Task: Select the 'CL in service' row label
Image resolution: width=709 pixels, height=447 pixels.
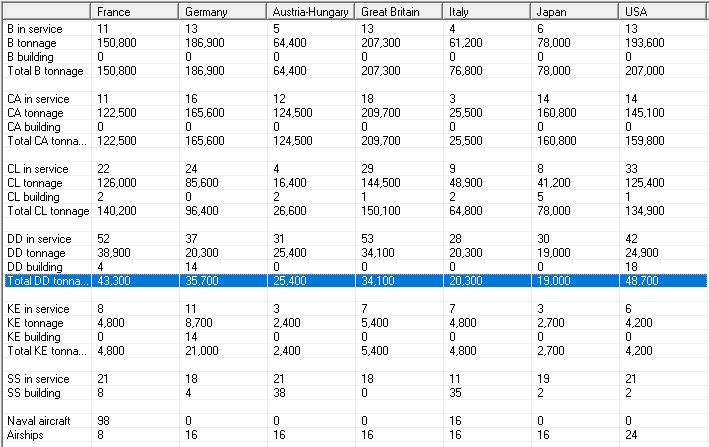Action: [x=38, y=169]
